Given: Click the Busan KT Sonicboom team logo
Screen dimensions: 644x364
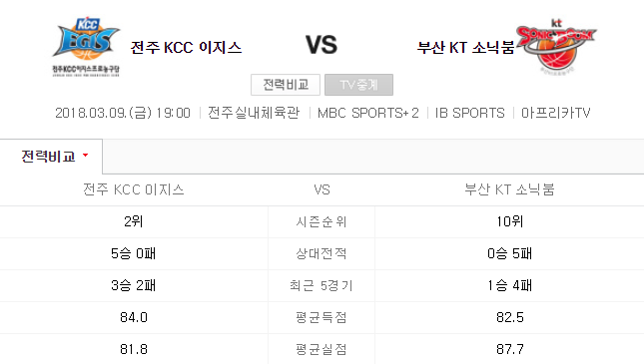Looking at the screenshot, I should coord(556,46).
